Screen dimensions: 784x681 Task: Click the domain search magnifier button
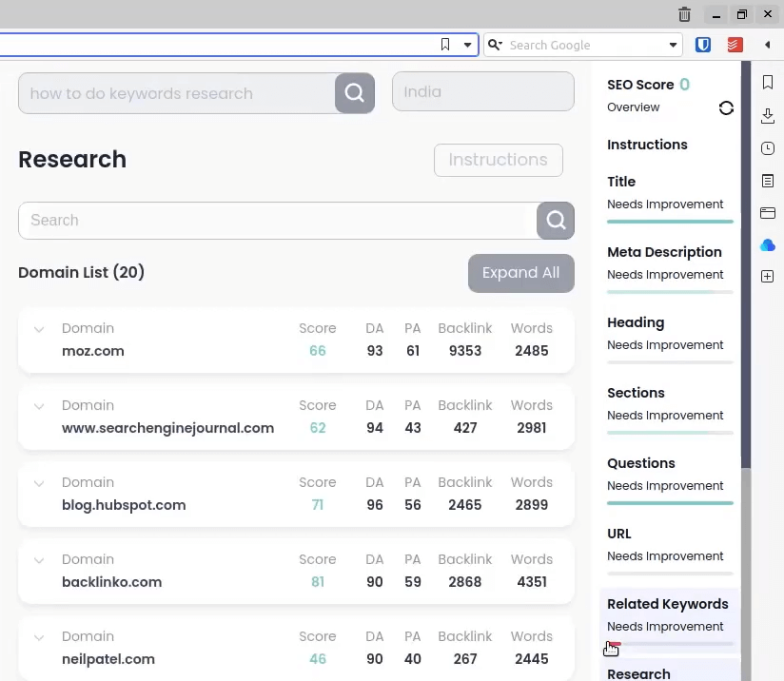tap(556, 221)
